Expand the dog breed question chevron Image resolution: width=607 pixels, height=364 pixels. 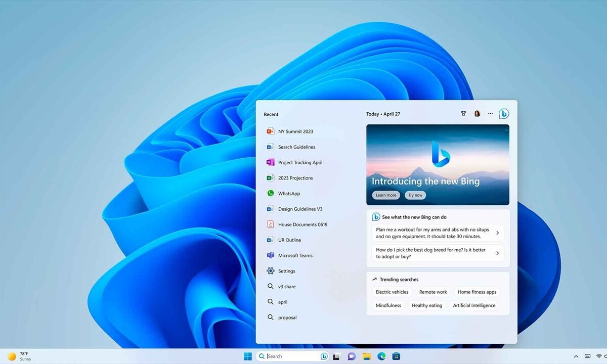[x=498, y=253]
